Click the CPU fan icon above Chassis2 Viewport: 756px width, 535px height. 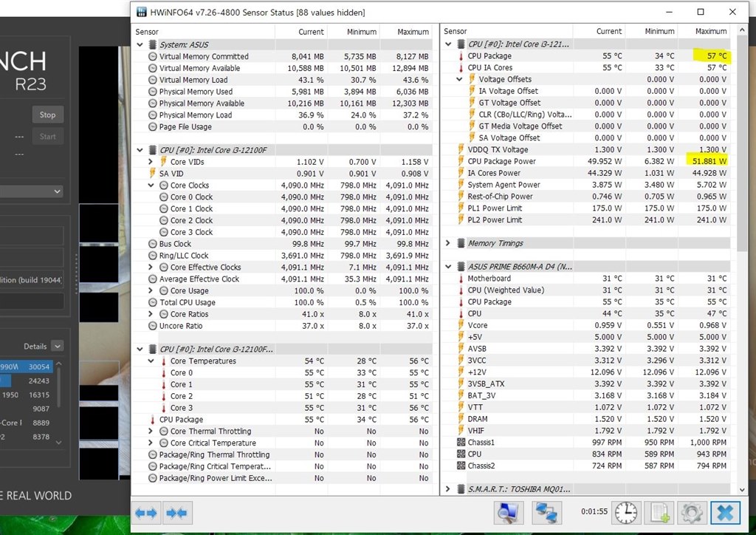pyautogui.click(x=461, y=454)
